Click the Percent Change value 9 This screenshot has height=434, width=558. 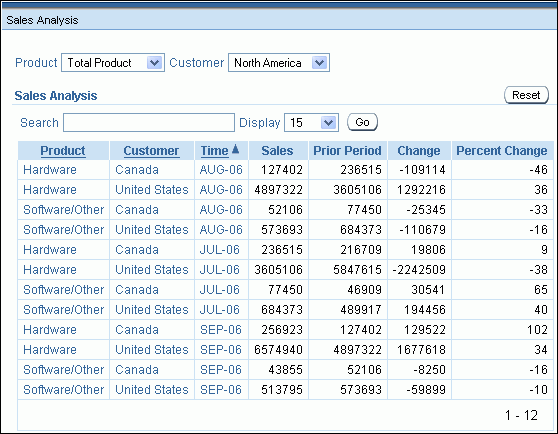(544, 250)
